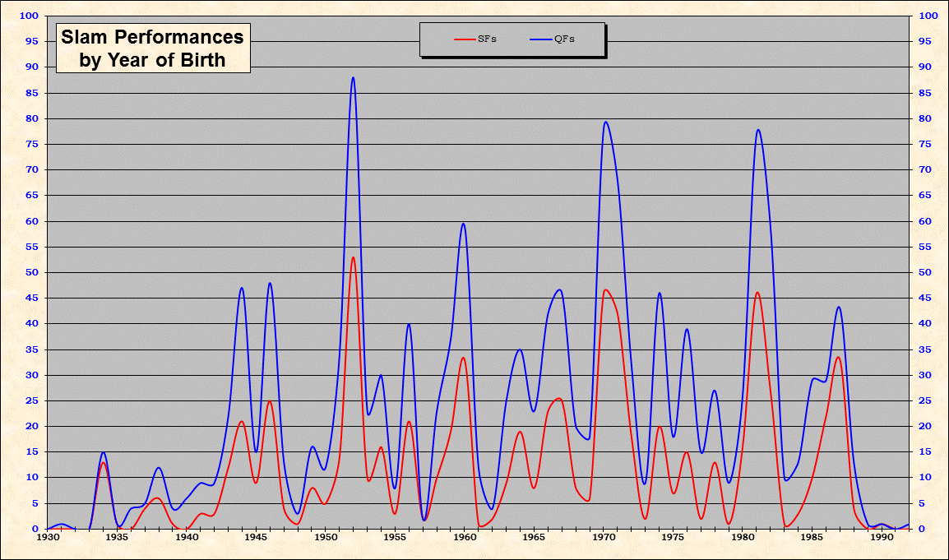Viewport: 949px width, 560px height.
Task: Click the red SFs peak at 1952
Action: [x=353, y=257]
